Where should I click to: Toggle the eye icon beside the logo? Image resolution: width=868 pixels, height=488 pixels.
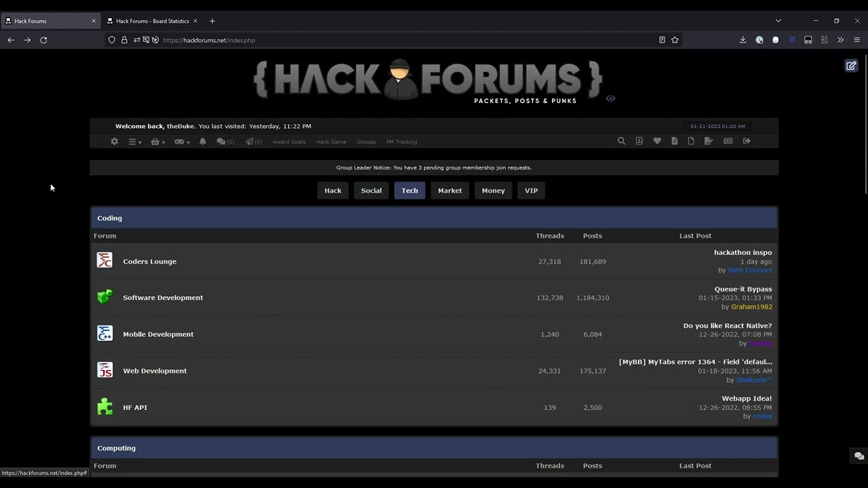[x=610, y=98]
